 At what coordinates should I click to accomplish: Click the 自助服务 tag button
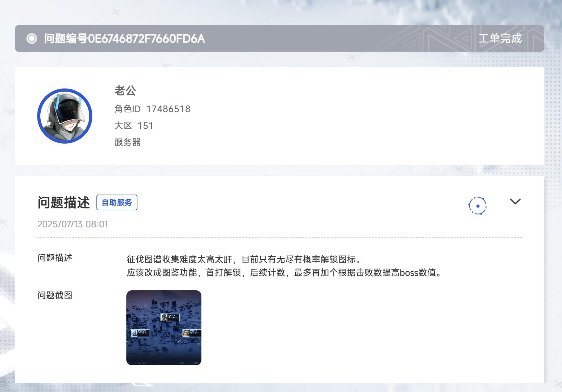click(x=117, y=202)
